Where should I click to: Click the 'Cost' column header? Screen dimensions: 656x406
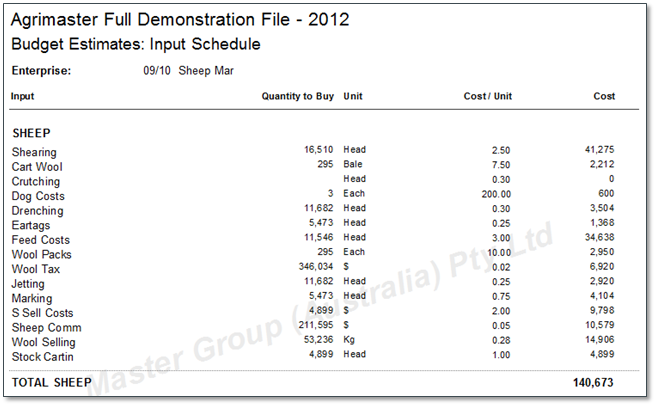(604, 96)
